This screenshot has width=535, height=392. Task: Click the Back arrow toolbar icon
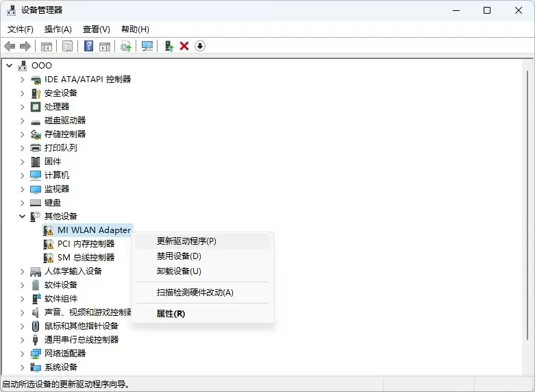pos(10,46)
